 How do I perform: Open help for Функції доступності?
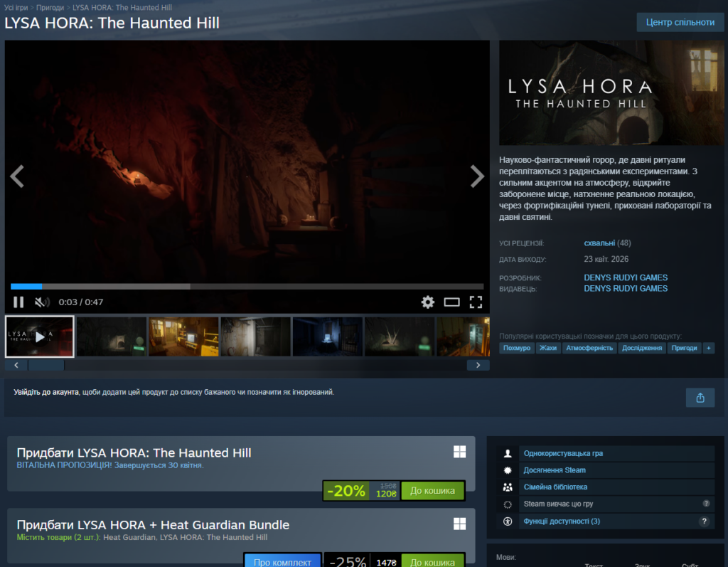pyautogui.click(x=704, y=521)
